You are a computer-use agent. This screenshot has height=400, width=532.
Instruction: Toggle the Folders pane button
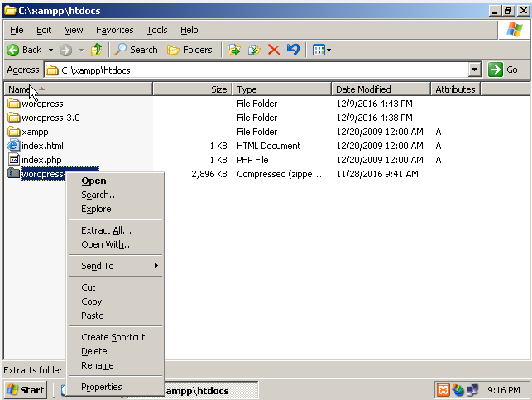(x=189, y=50)
